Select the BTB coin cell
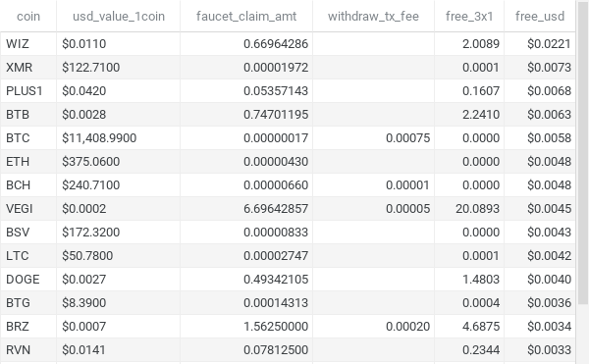 (x=28, y=115)
